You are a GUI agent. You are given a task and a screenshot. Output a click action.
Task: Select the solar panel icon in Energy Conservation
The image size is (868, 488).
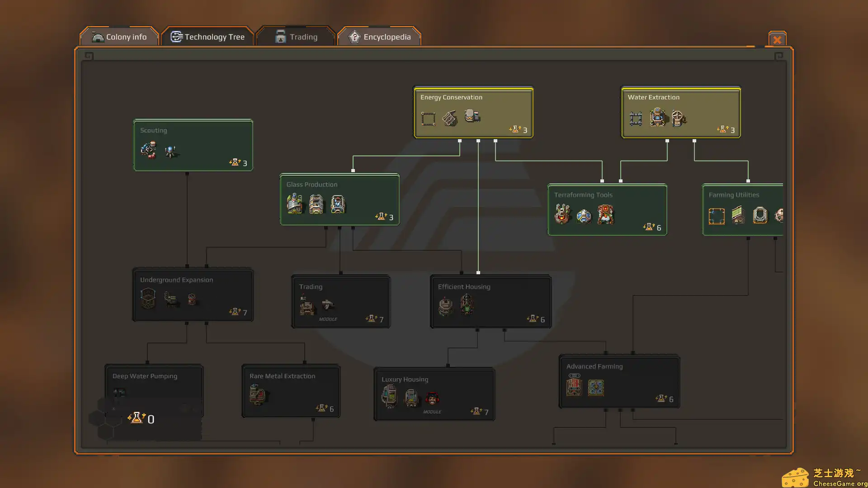(449, 117)
